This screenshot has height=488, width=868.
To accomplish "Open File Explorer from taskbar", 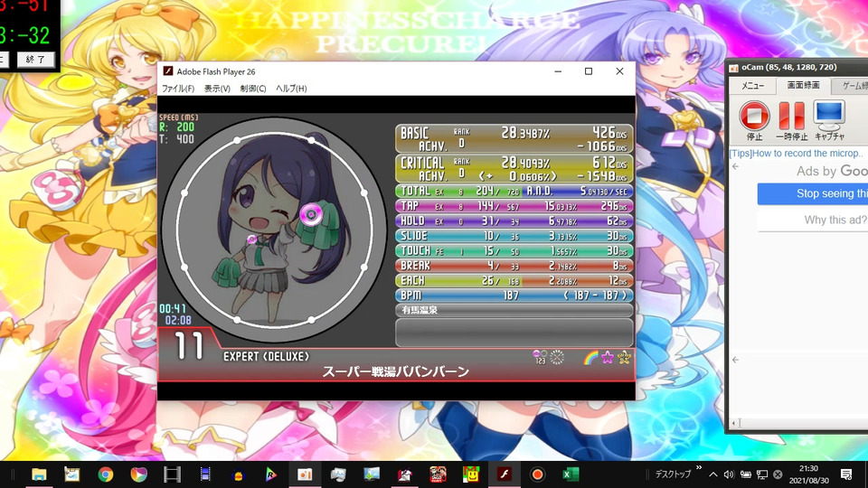I will 39,474.
